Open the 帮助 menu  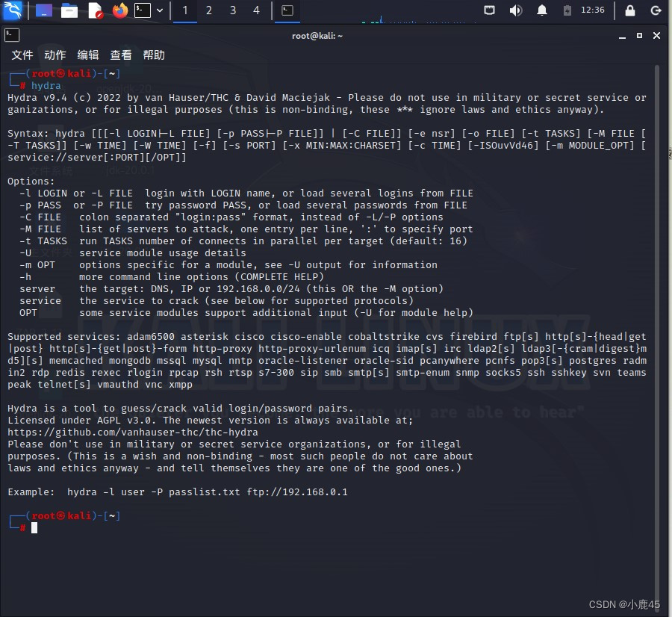point(154,55)
